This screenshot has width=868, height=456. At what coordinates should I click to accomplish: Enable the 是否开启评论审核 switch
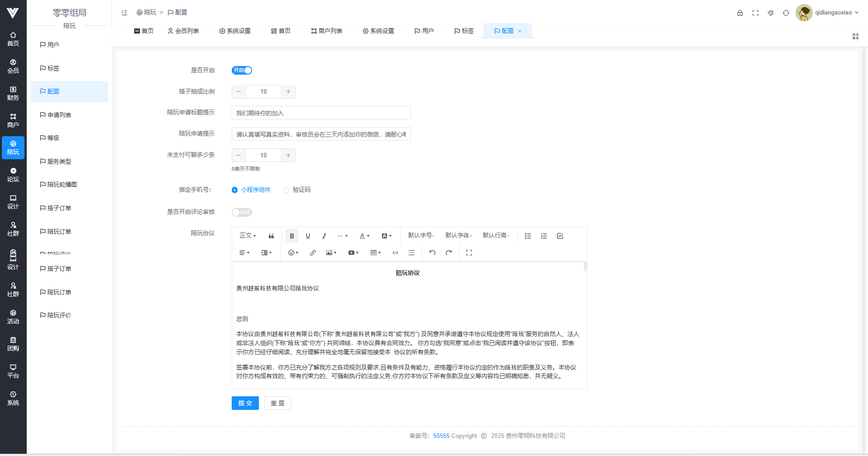(242, 212)
